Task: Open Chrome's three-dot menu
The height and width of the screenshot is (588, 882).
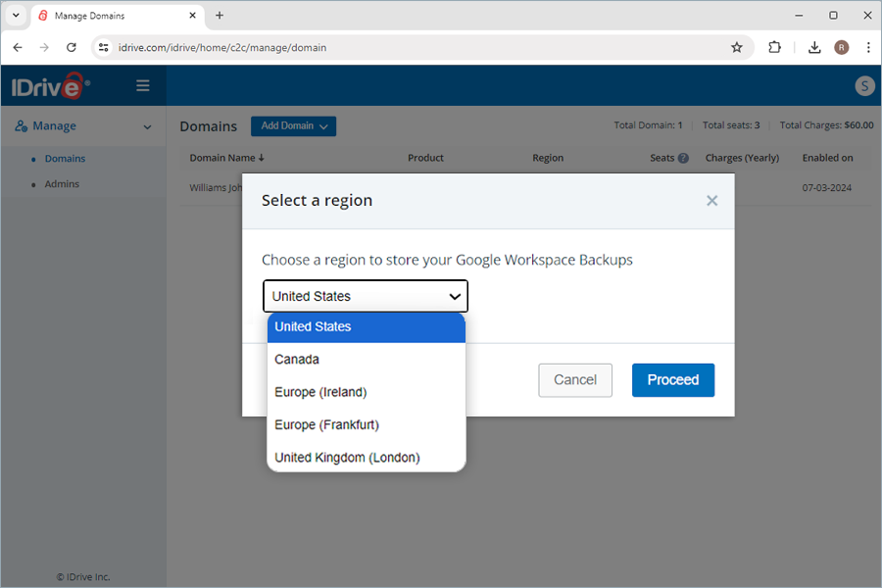Action: point(868,47)
